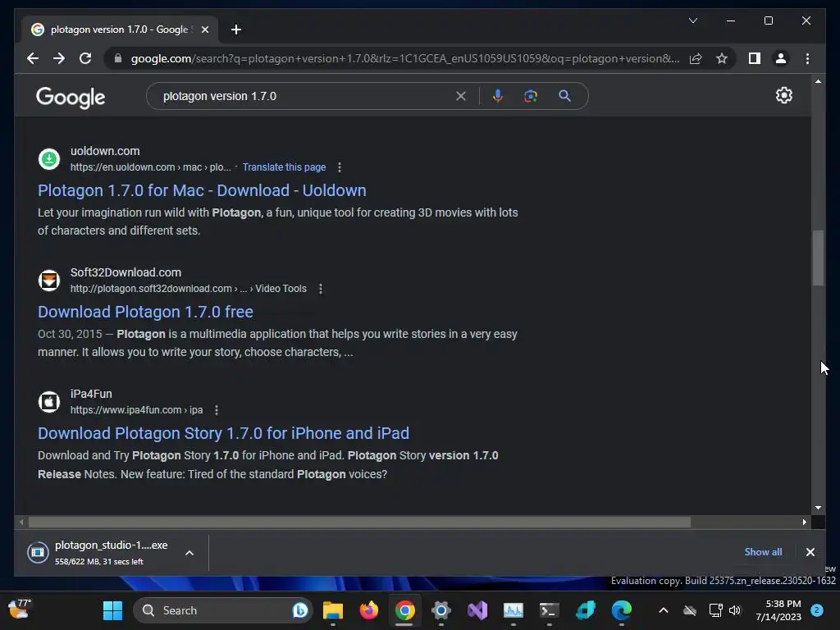Open the Windows Start menu
840x630 pixels.
(x=112, y=610)
